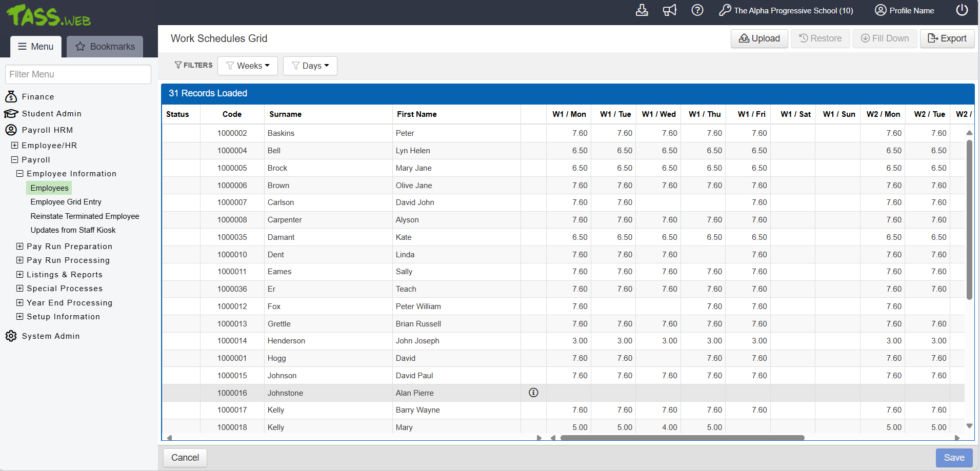Click the download tray icon in header
Screen dimensions: 980x471
(642, 10)
